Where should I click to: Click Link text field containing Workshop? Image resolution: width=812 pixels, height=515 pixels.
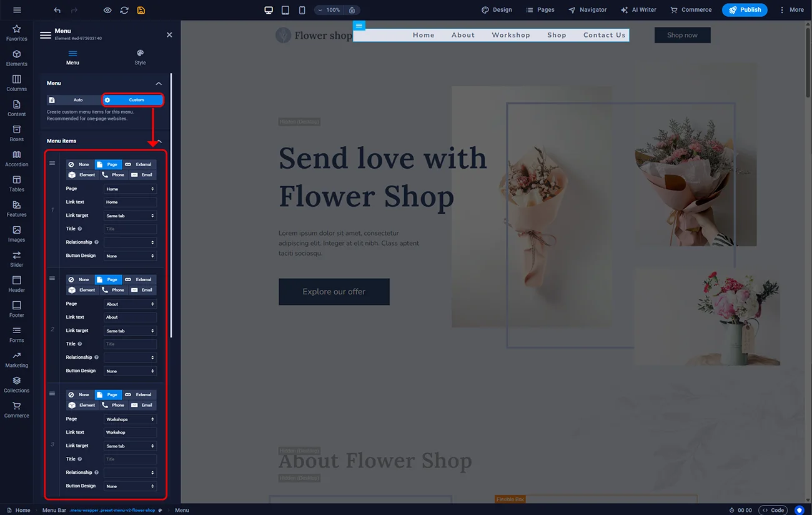[130, 432]
